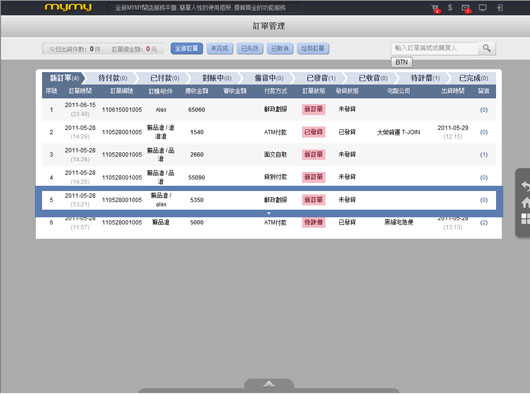Select the 未完成 filter button
530x394 pixels.
[x=220, y=48]
